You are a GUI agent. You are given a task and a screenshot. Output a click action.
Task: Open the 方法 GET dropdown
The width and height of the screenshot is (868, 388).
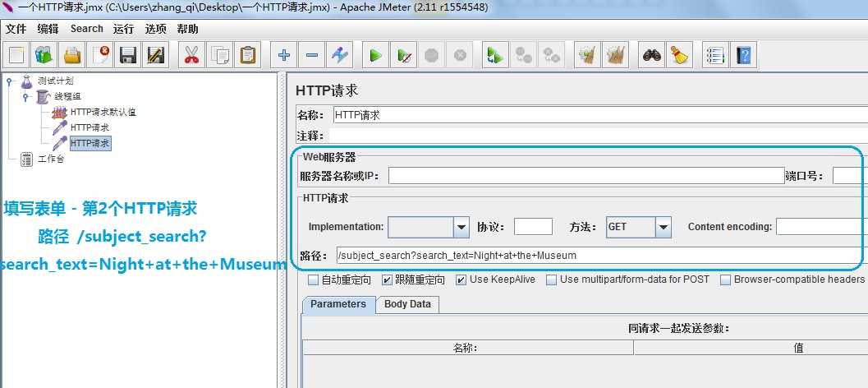click(664, 227)
